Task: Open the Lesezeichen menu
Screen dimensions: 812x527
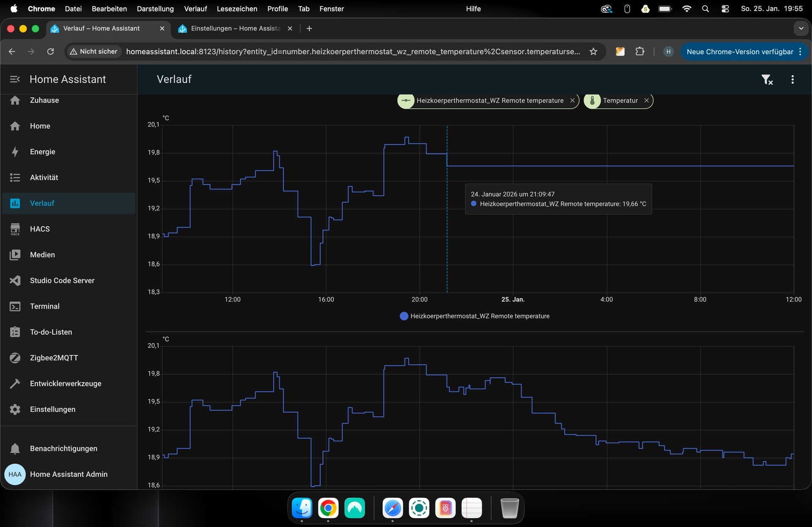Action: pyautogui.click(x=237, y=8)
